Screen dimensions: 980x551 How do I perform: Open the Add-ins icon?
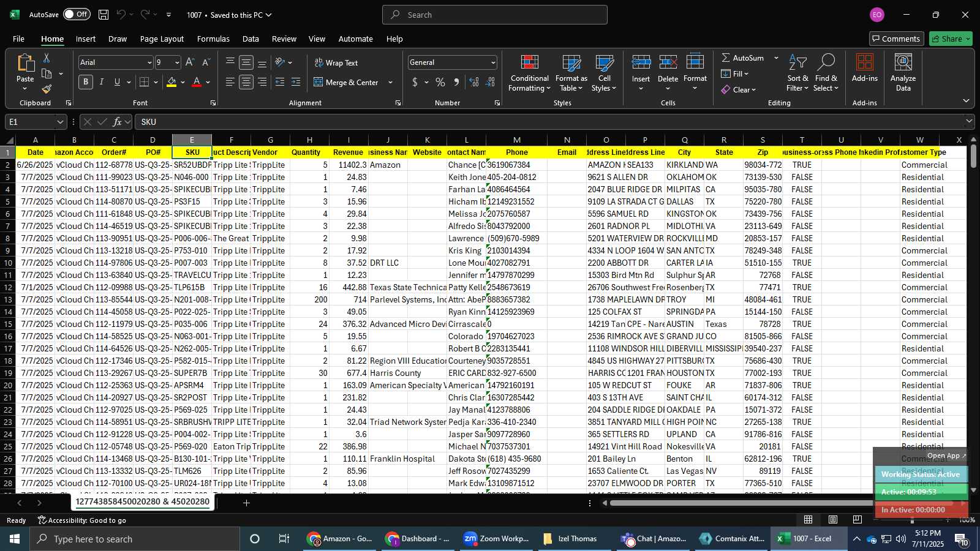pos(864,68)
